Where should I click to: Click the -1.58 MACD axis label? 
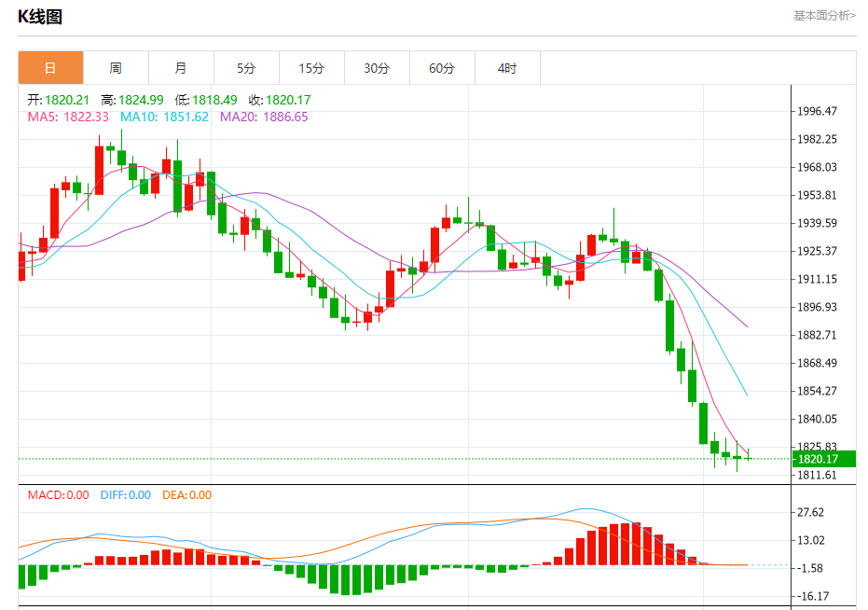(x=808, y=568)
